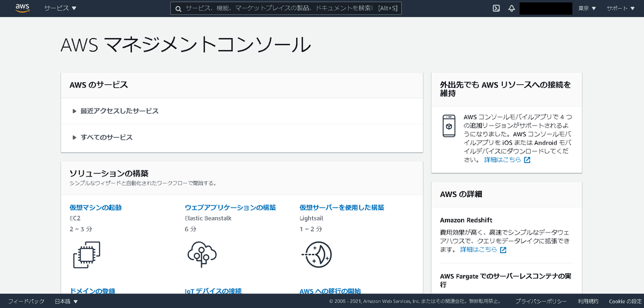Click the AWS logo home icon

coord(22,8)
